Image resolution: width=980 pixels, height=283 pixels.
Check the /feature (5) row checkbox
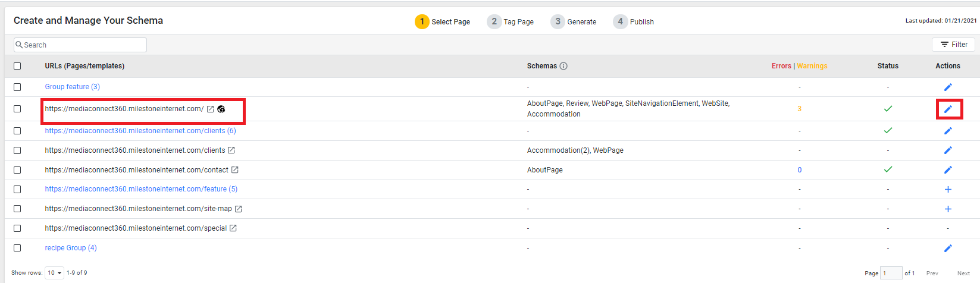point(17,189)
